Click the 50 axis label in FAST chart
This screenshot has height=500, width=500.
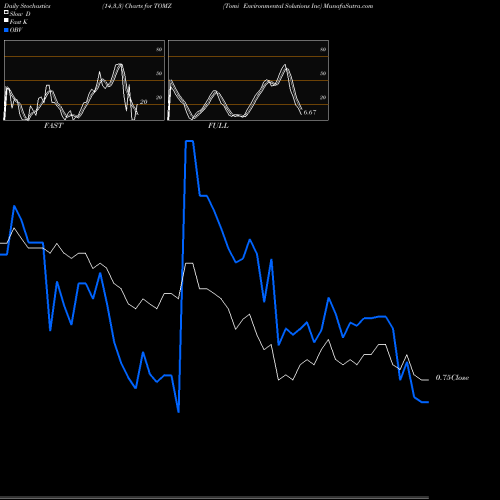tap(159, 73)
